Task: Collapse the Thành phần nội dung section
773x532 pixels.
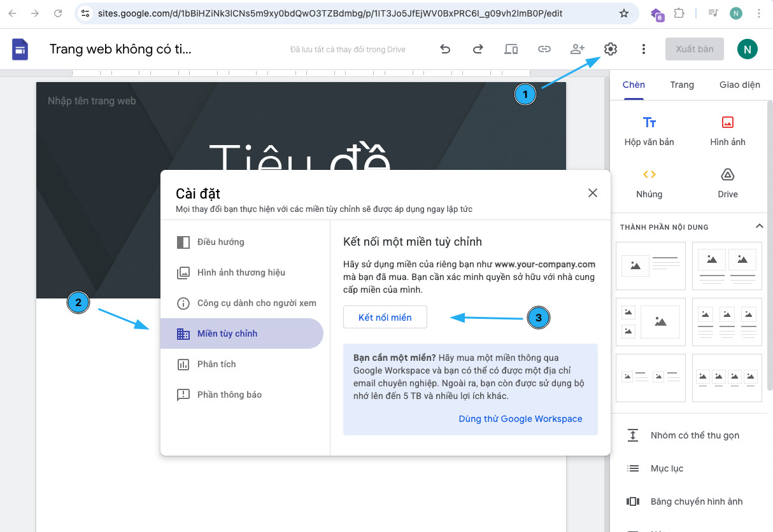Action: point(759,226)
